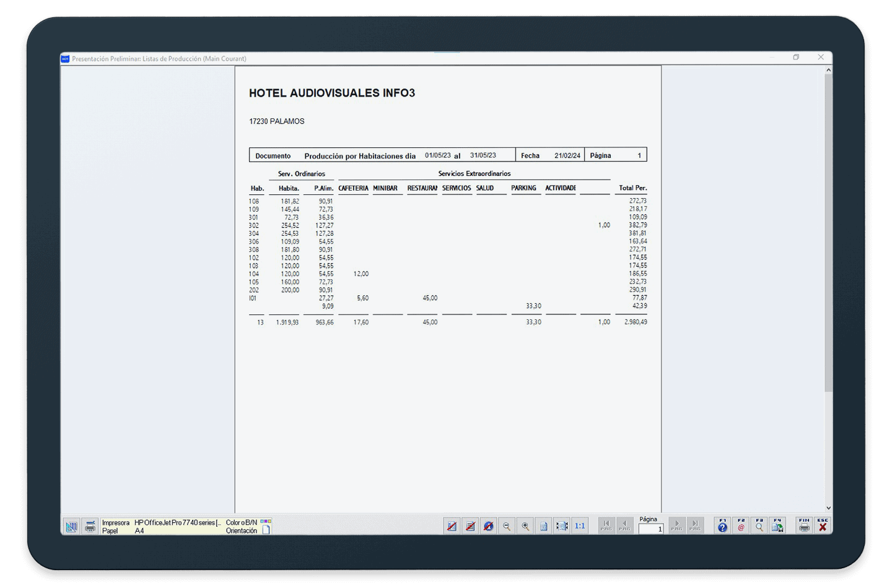Screen dimensions: 892x588
Task: Click the fit whole page icon
Action: pyautogui.click(x=543, y=526)
